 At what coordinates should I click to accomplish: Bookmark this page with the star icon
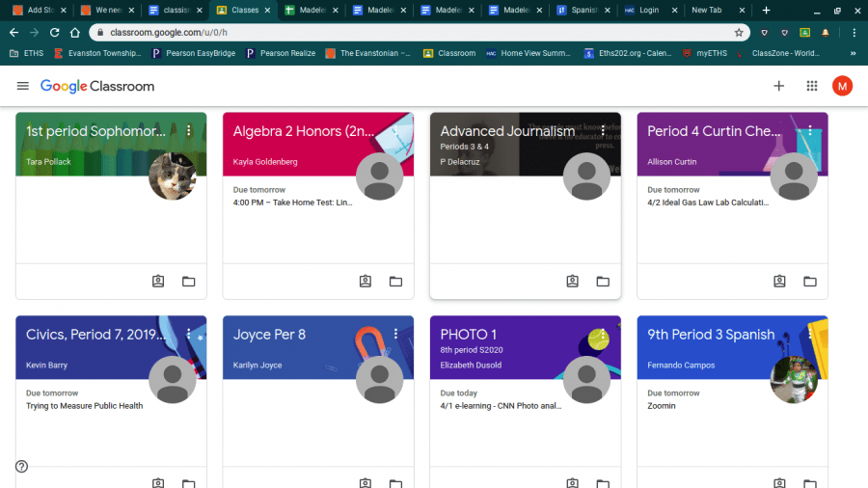click(739, 33)
